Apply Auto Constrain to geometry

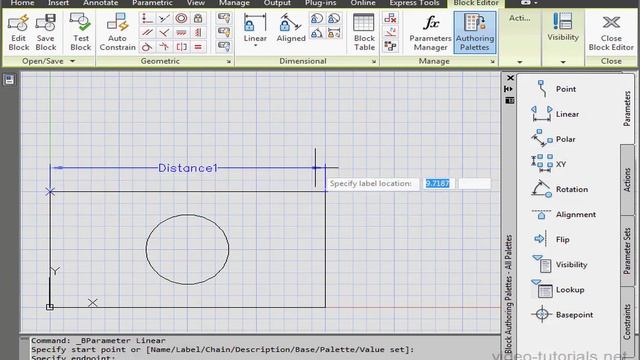click(x=118, y=33)
